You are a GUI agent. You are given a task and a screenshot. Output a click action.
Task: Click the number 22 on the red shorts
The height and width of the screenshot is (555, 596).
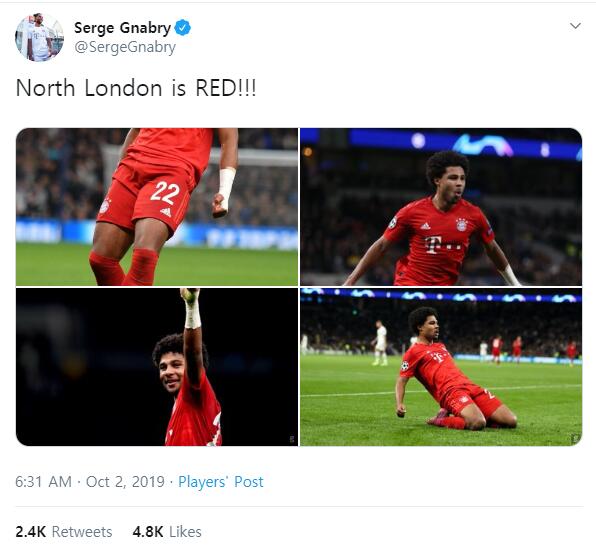click(165, 192)
